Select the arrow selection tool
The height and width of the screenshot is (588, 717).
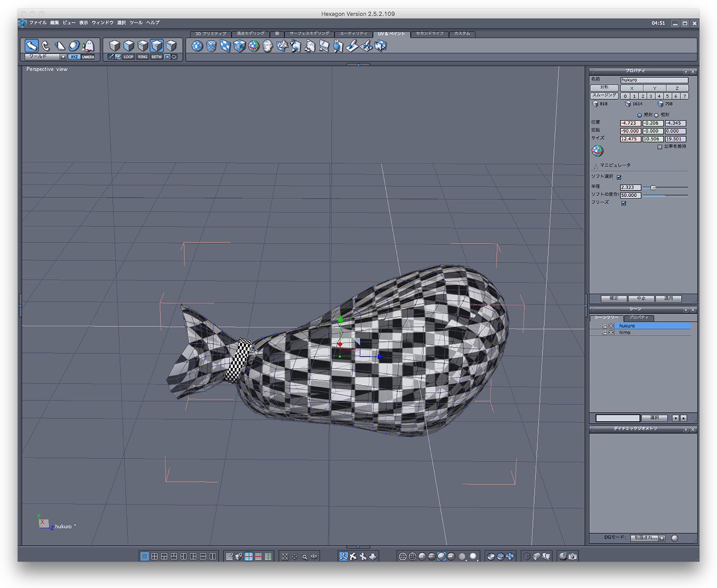tap(32, 46)
